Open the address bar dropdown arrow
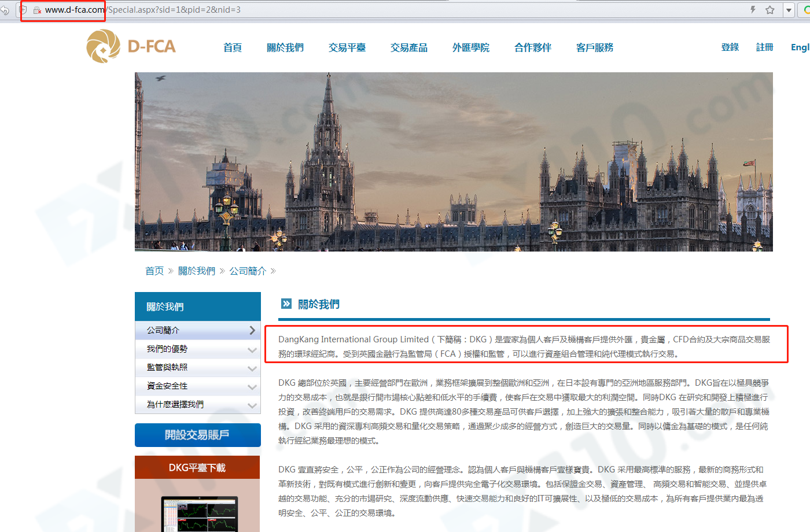Screen dimensions: 810x532 (789, 10)
